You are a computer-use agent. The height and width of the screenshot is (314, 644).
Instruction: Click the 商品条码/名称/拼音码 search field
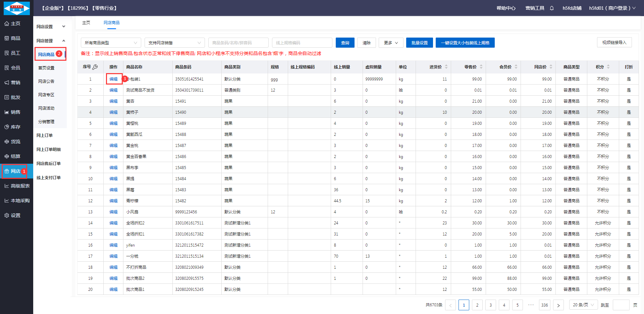(238, 43)
